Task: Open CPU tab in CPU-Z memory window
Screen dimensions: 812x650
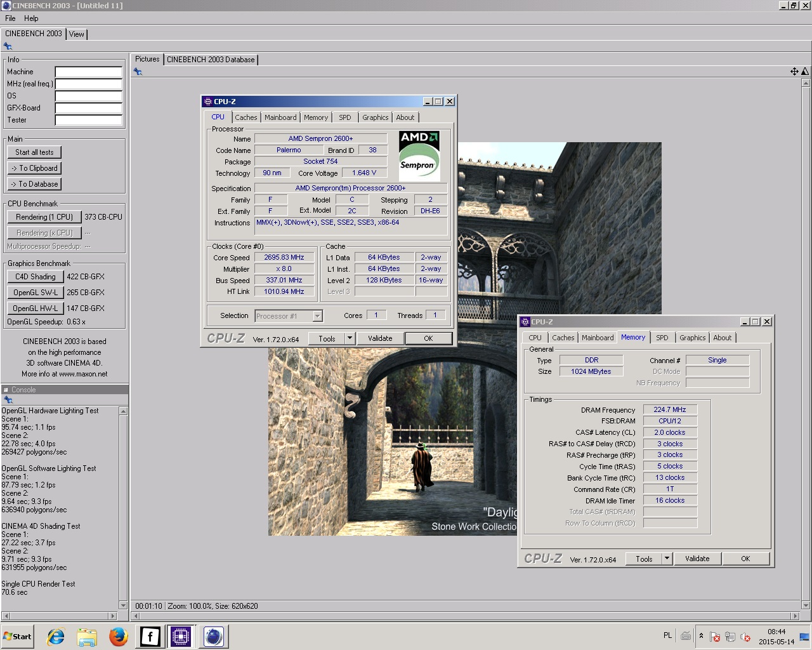Action: 535,338
